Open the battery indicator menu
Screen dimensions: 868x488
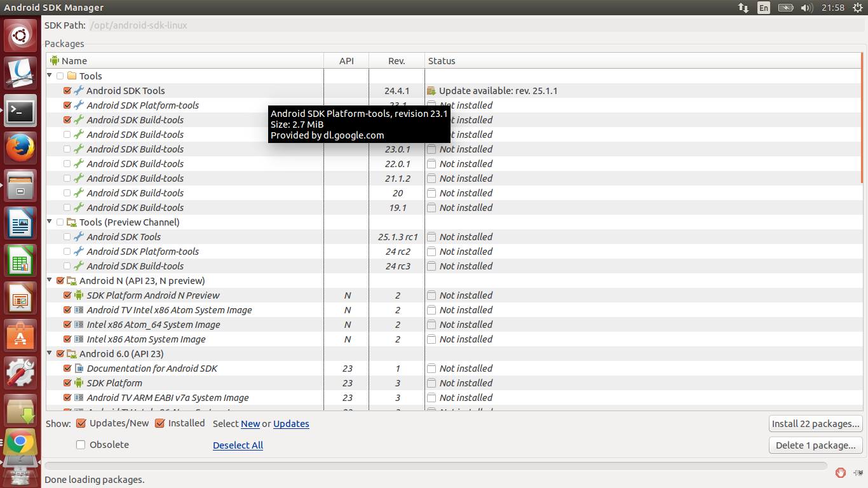pyautogui.click(x=785, y=8)
